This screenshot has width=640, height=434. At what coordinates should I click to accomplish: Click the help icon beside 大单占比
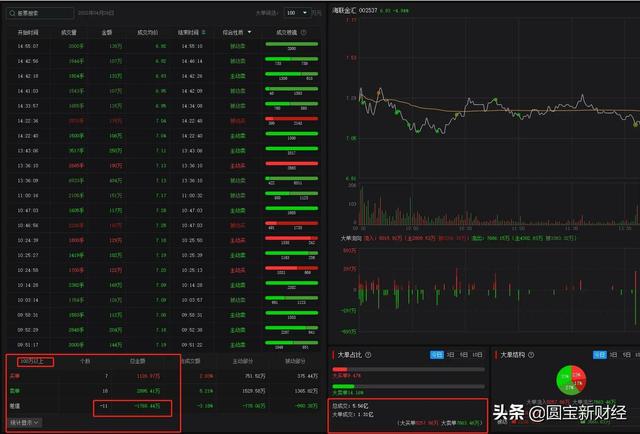click(x=368, y=355)
